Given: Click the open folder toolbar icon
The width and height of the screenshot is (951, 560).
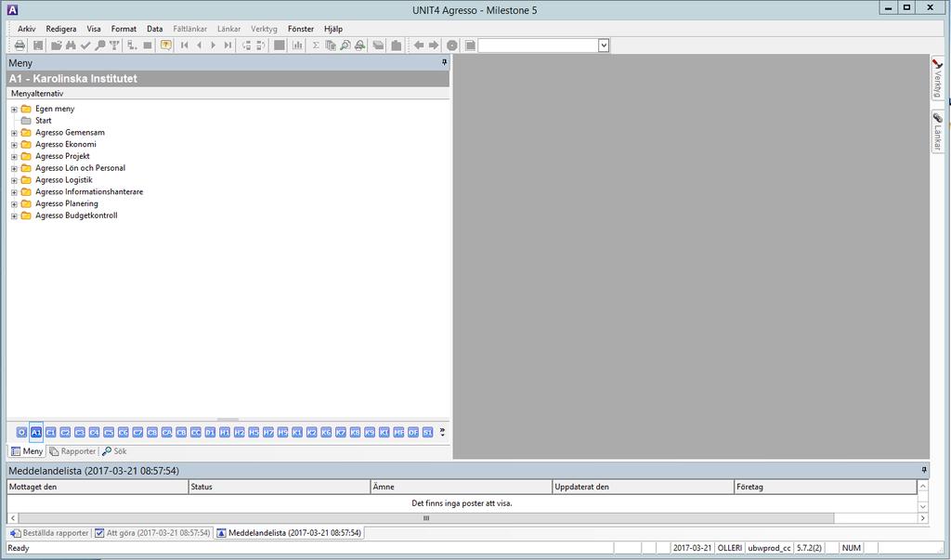Looking at the screenshot, I should pos(57,46).
